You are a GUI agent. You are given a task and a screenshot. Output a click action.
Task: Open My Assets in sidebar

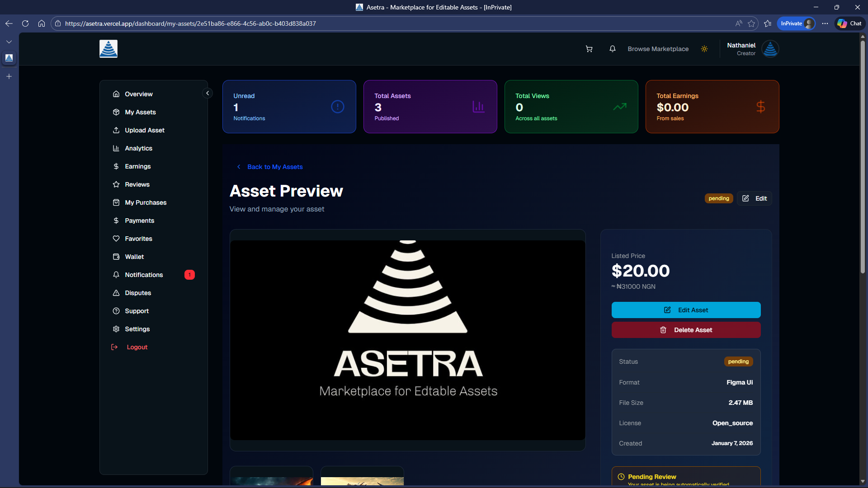140,112
